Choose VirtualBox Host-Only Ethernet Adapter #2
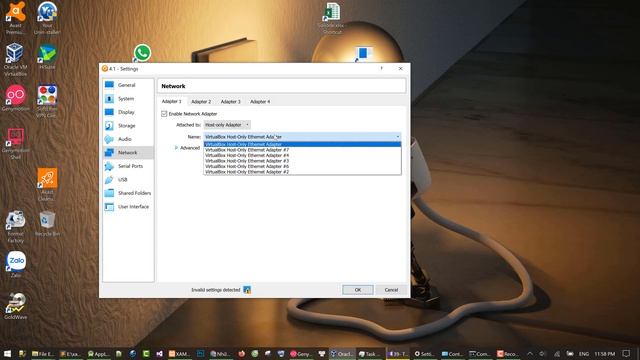This screenshot has width=640, height=360. tap(302, 172)
